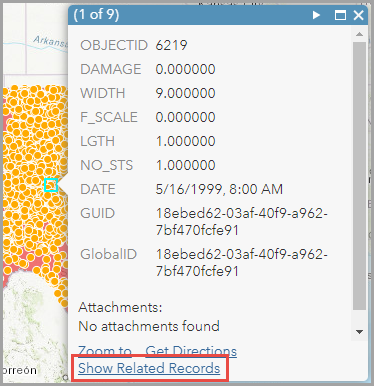Click the NO_STS field label
The height and width of the screenshot is (386, 374).
[106, 165]
